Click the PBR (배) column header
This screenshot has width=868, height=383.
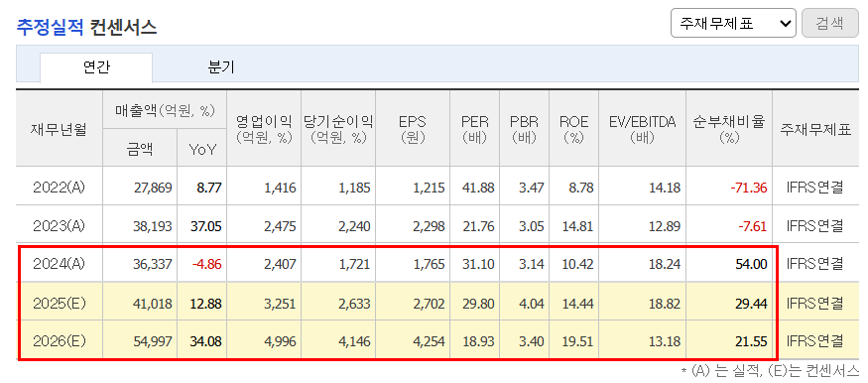pyautogui.click(x=524, y=130)
